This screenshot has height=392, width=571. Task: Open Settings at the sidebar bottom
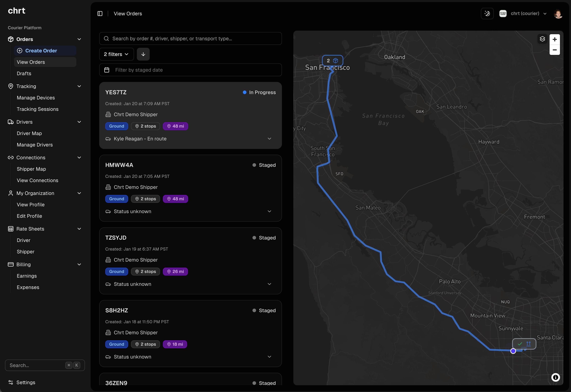(x=26, y=382)
